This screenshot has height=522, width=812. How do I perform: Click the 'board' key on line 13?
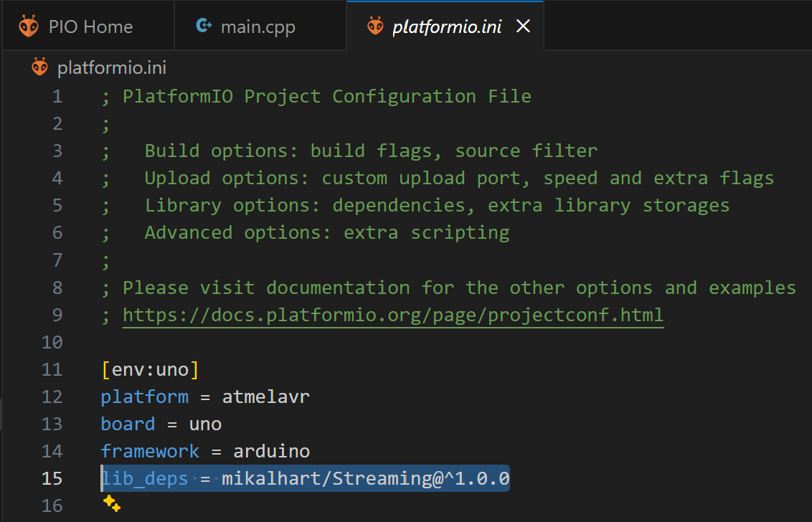[x=128, y=424]
